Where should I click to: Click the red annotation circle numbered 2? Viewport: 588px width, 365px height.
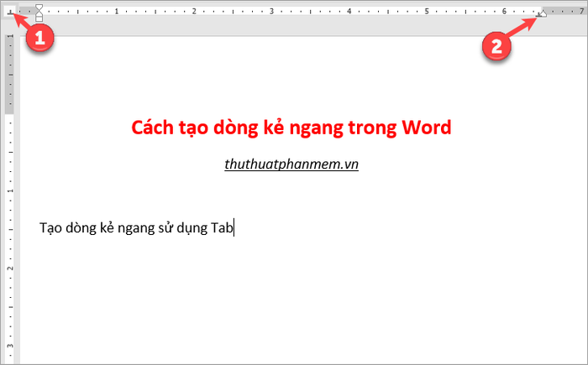pyautogui.click(x=496, y=47)
